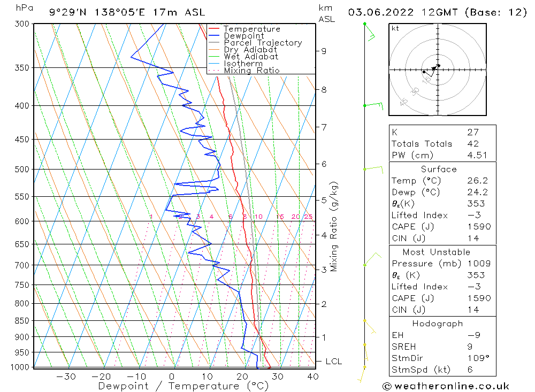Click the mixing ratio label 25 near 600 hPa

pos(308,217)
